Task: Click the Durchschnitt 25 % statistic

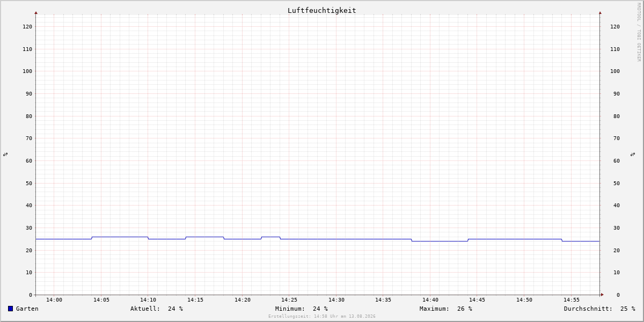Action: coord(599,309)
